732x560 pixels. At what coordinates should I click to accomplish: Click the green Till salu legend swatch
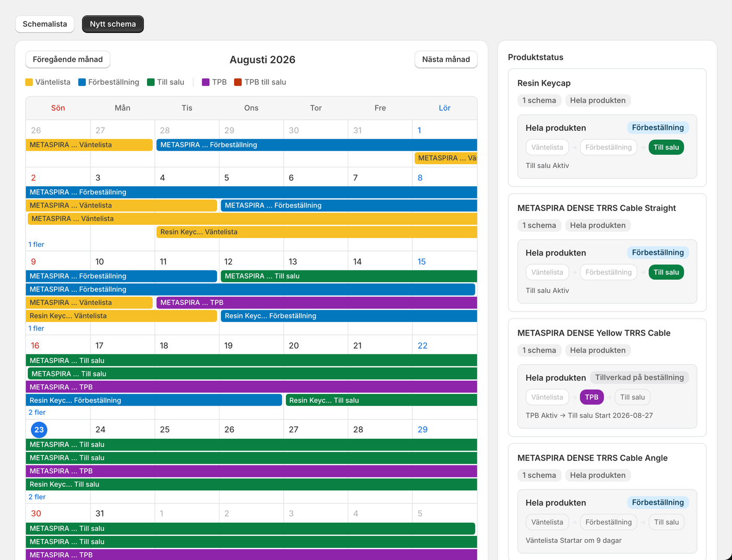point(151,82)
